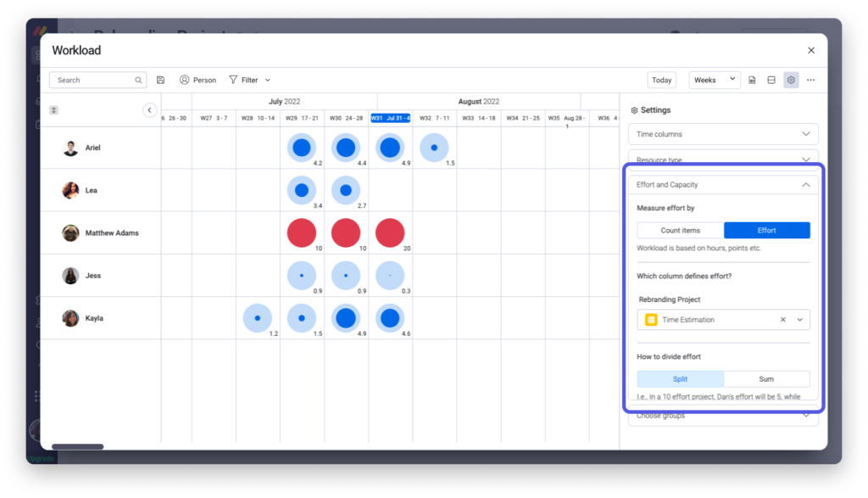Image resolution: width=868 pixels, height=498 pixels.
Task: Expand the Time columns section
Action: pyautogui.click(x=723, y=134)
